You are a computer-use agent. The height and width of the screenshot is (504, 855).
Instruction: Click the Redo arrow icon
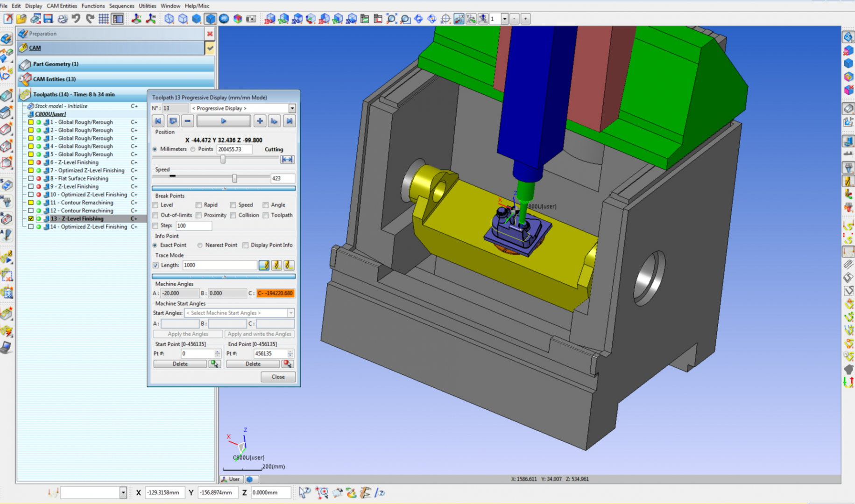point(90,19)
